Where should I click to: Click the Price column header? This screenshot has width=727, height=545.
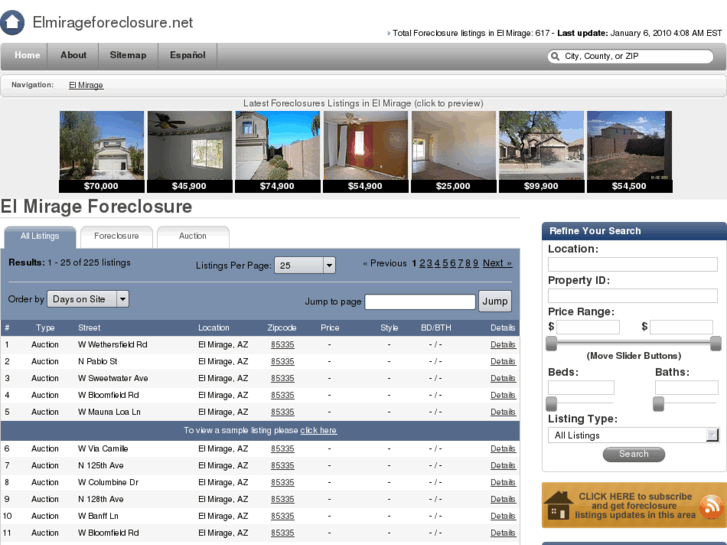coord(330,328)
